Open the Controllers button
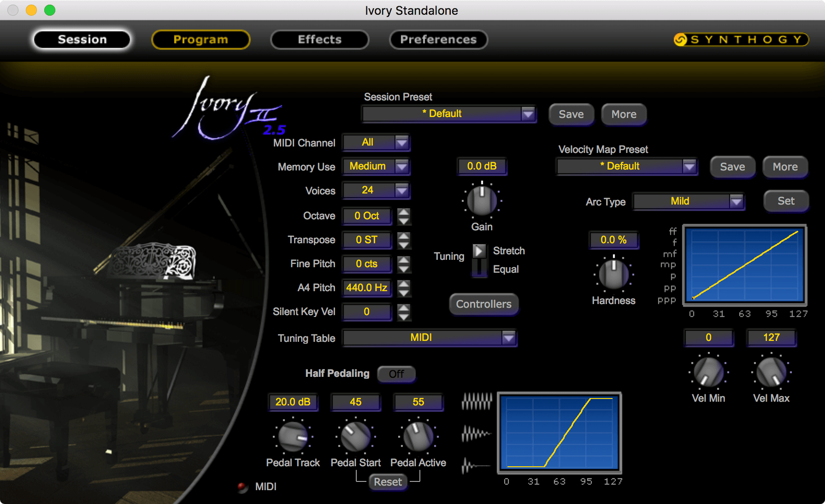This screenshot has height=504, width=825. pos(484,304)
